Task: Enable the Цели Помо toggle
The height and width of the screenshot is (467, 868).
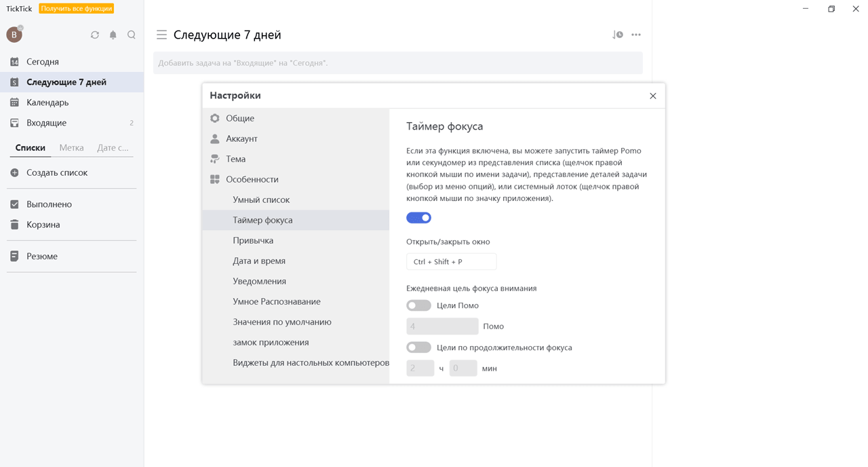Action: pos(418,305)
